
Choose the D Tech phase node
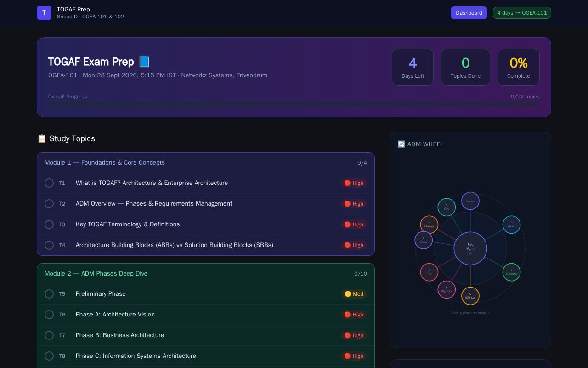(x=429, y=272)
